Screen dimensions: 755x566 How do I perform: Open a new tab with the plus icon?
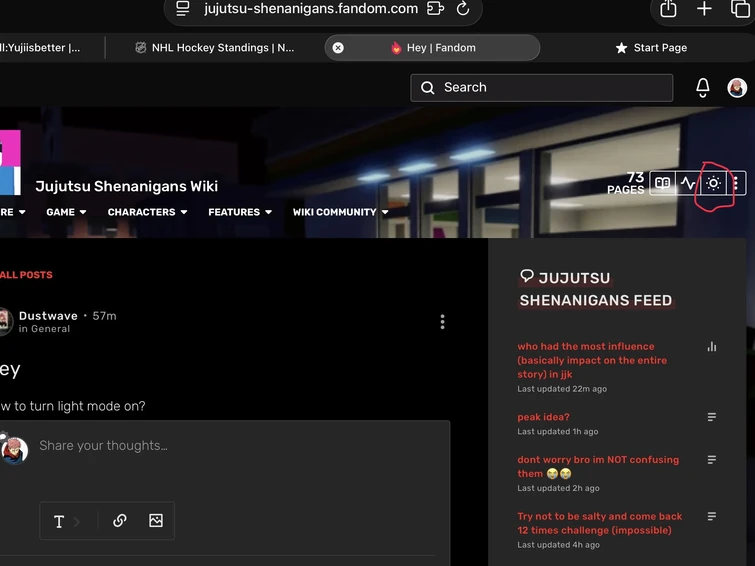(704, 8)
